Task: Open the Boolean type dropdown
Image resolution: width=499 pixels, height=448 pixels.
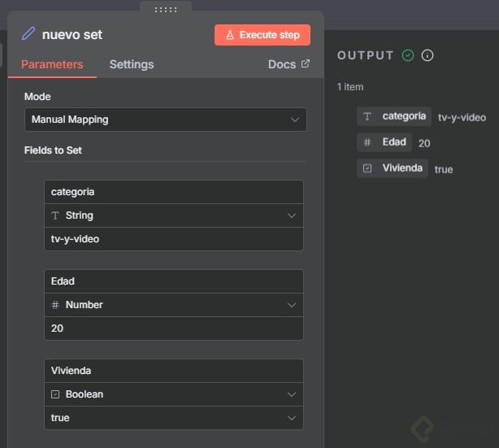Action: (x=174, y=394)
